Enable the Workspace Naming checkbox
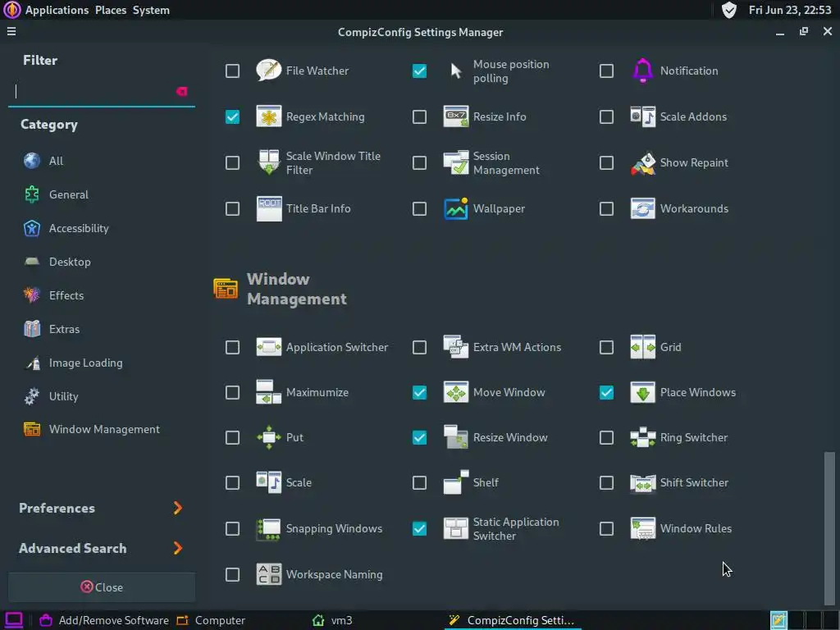This screenshot has height=630, width=840. pos(232,575)
